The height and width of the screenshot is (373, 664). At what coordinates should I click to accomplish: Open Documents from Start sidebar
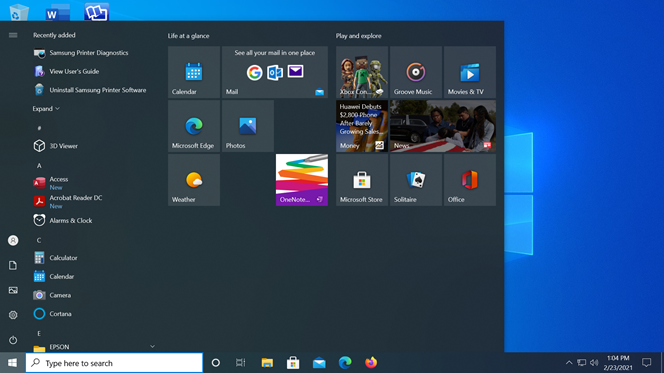coord(13,265)
